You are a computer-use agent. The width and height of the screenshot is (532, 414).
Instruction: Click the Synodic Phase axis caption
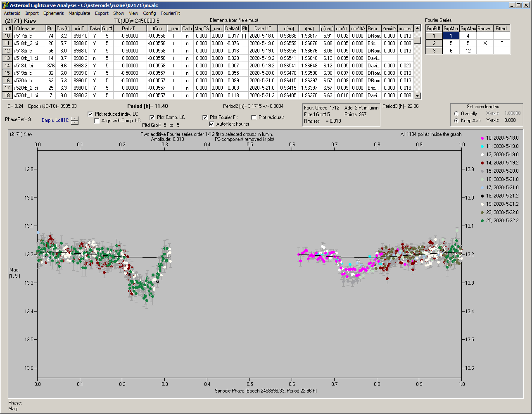click(266, 390)
